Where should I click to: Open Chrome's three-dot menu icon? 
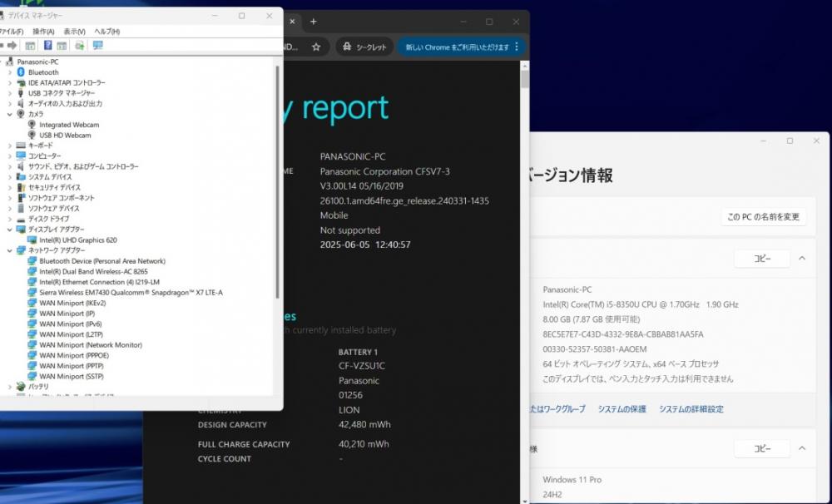(x=517, y=47)
